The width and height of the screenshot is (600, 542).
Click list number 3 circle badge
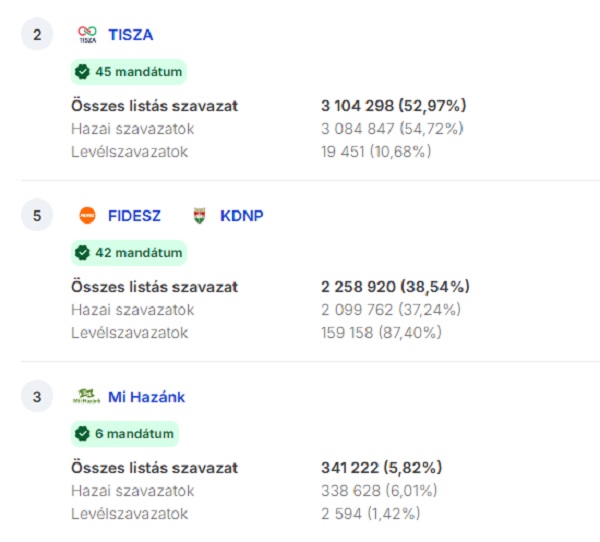37,397
